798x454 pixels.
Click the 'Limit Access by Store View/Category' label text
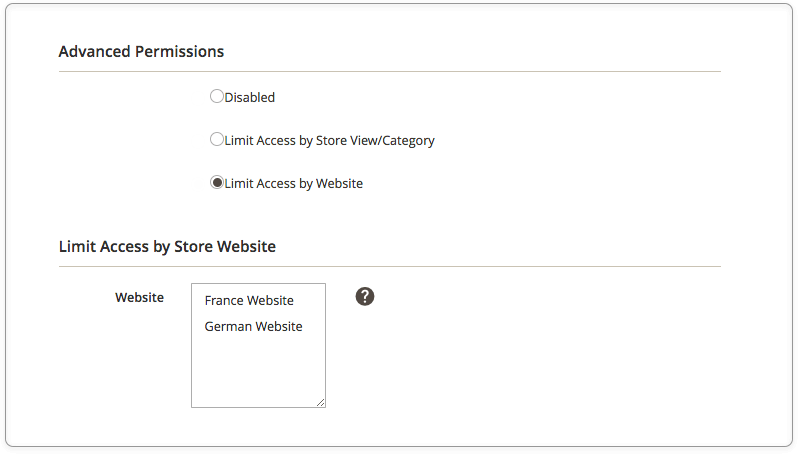[330, 140]
